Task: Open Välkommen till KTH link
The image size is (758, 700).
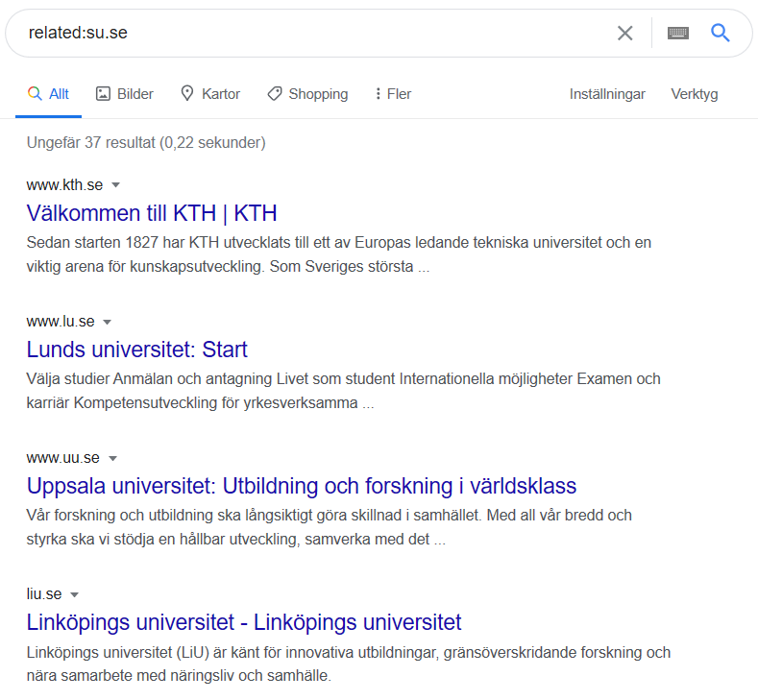Action: pos(152,213)
